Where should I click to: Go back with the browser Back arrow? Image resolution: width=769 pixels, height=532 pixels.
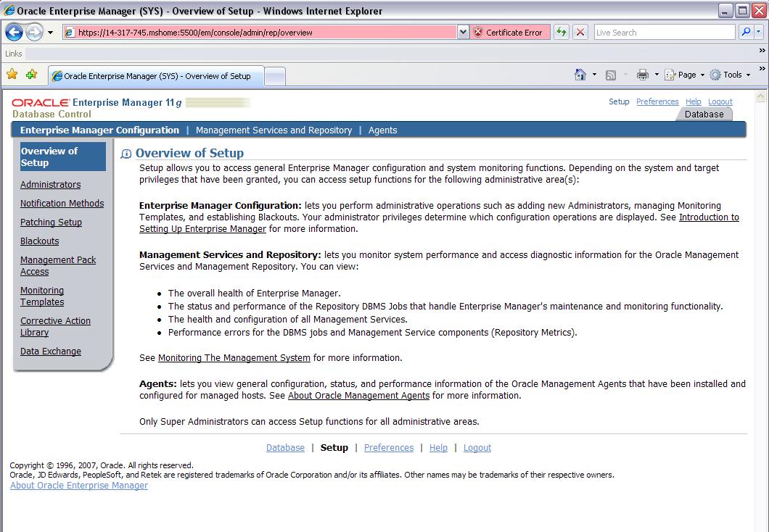point(14,33)
